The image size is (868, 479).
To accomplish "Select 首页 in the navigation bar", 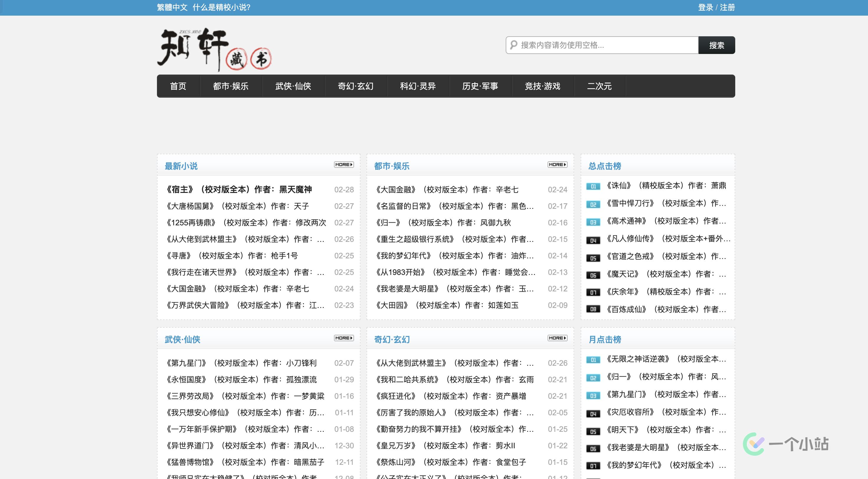I will pos(178,86).
